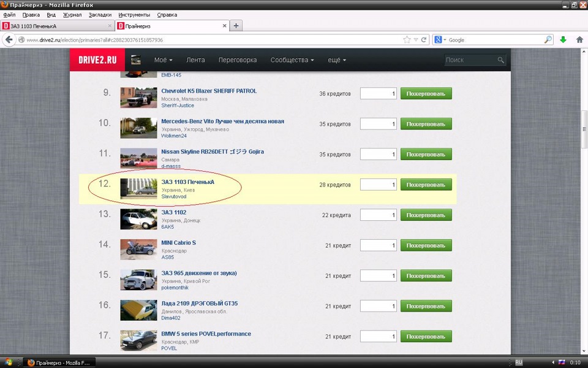Open ЗАЗ 1103 ПеченькА car link
The width and height of the screenshot is (588, 368).
pyautogui.click(x=187, y=182)
